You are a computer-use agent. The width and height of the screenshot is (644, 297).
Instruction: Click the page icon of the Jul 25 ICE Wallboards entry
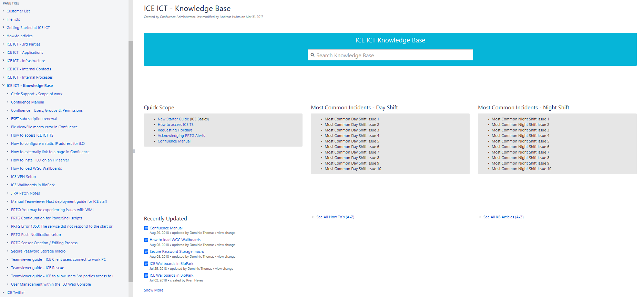tap(146, 264)
